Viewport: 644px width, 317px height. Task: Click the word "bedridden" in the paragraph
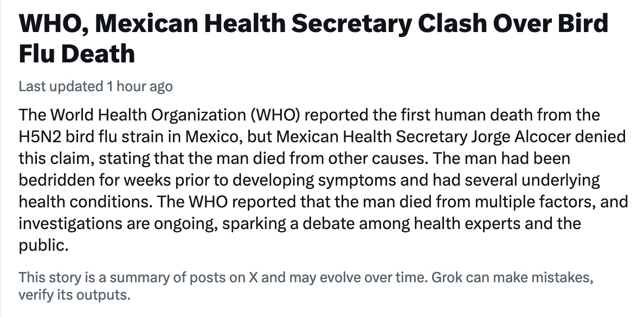(x=56, y=180)
